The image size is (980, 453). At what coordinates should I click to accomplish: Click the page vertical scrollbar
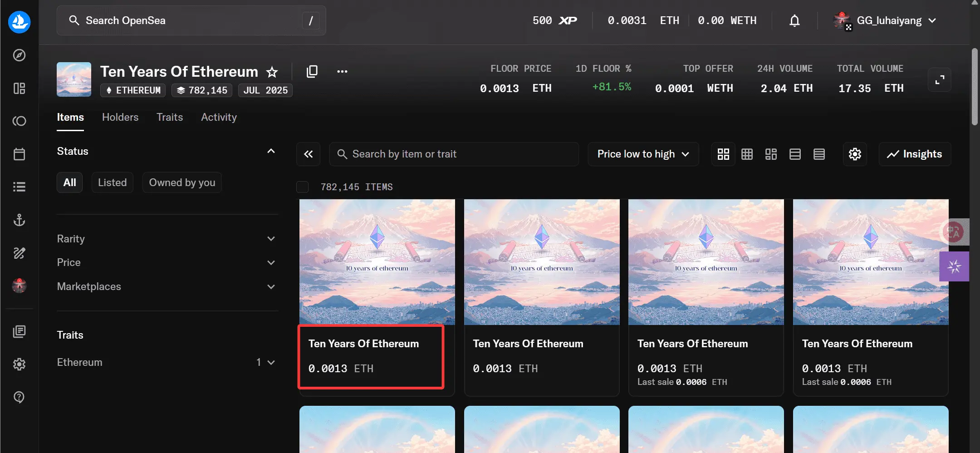click(x=975, y=86)
